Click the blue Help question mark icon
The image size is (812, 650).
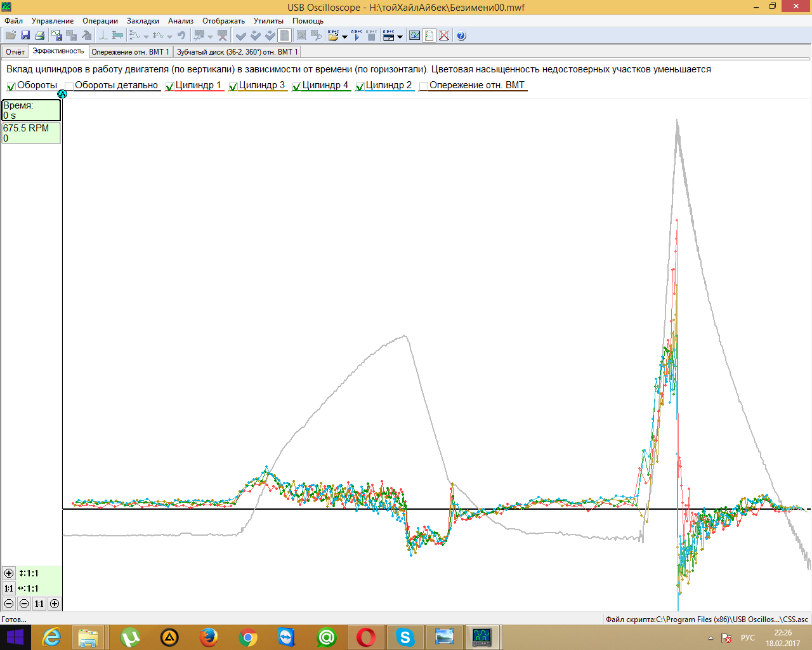pos(461,36)
